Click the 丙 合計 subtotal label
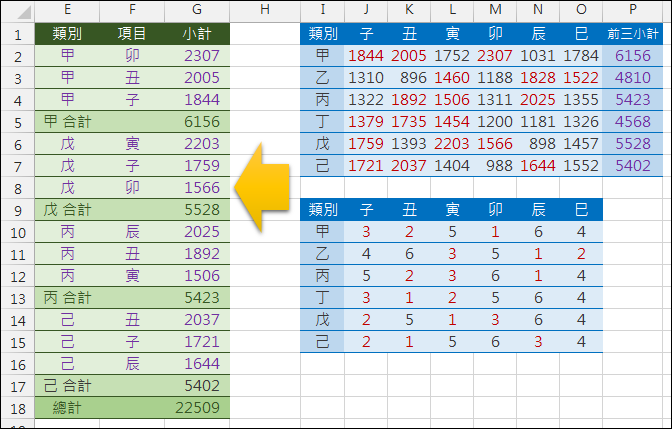Screen dimensions: 672x429 click(x=67, y=298)
